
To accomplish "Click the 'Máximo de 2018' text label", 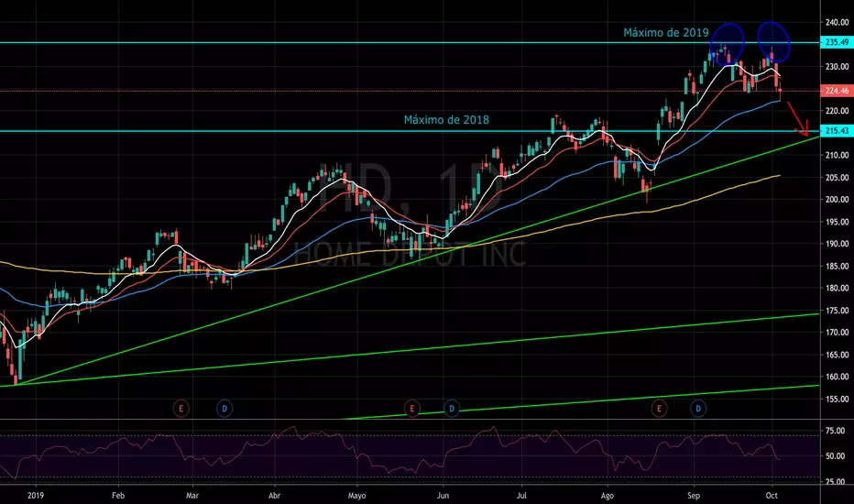I will [446, 120].
